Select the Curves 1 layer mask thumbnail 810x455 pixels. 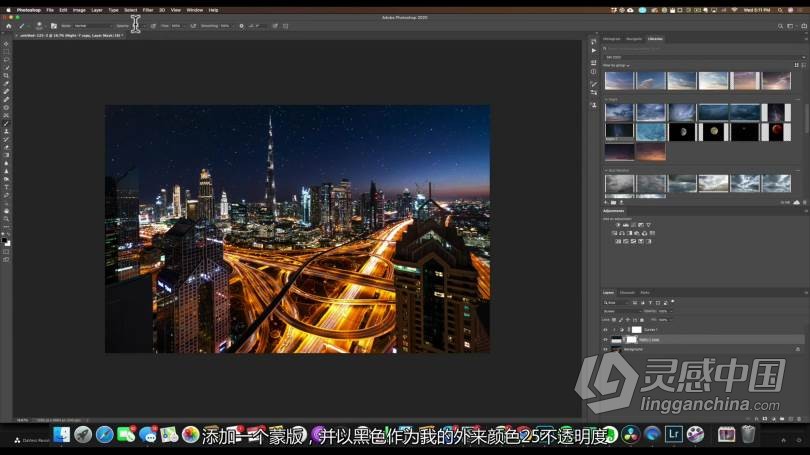636,330
